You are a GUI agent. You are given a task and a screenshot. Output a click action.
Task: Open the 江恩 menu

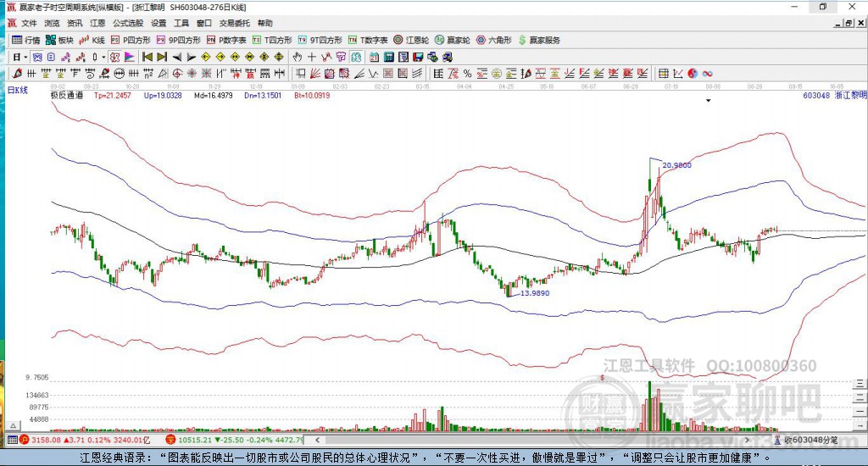pos(97,23)
